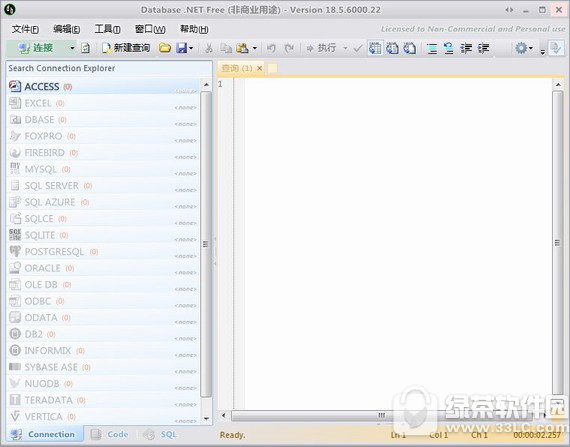Click the 执行 (Execute) button
This screenshot has height=447, width=570.
tap(321, 48)
